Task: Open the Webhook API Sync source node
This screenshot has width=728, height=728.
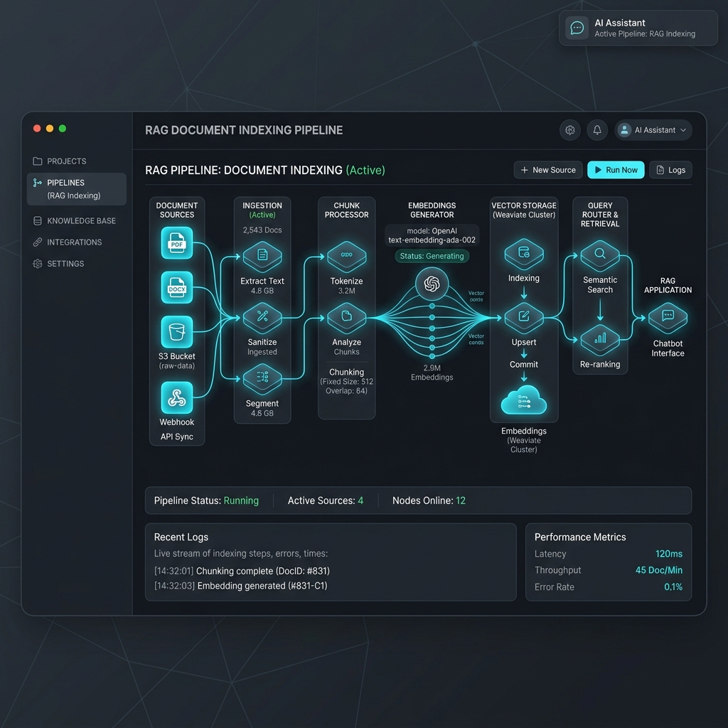Action: [177, 397]
